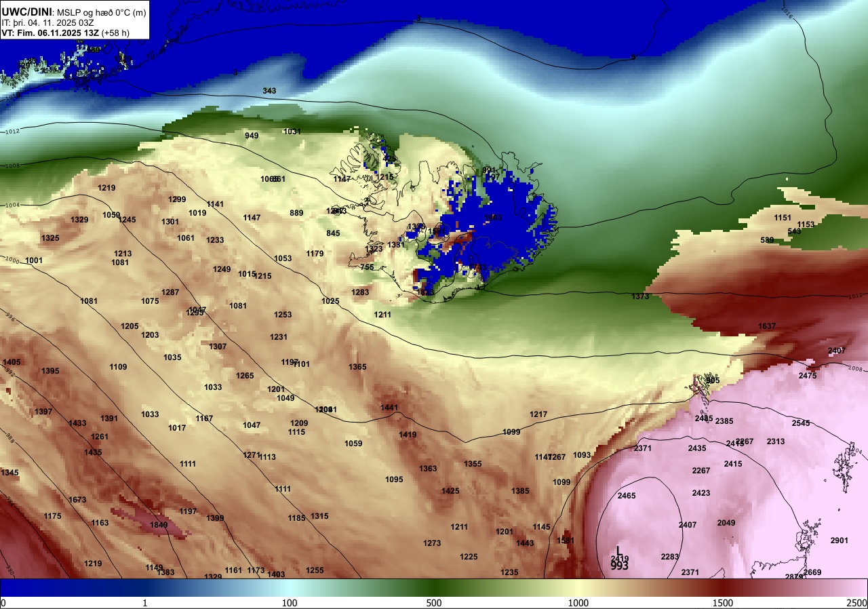Viewport: 868px width, 609px height.
Task: Click the map value 1151
Action: 783,218
